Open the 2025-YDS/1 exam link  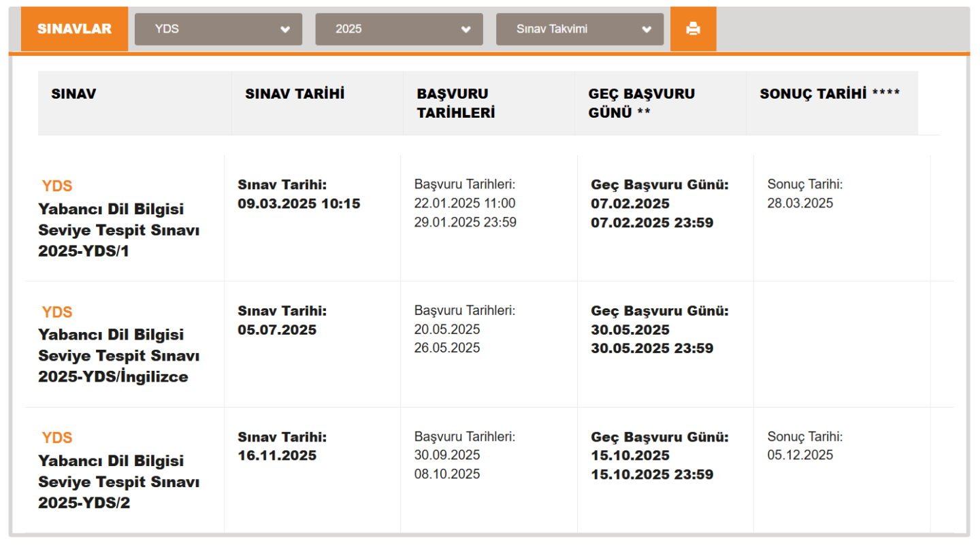[119, 230]
